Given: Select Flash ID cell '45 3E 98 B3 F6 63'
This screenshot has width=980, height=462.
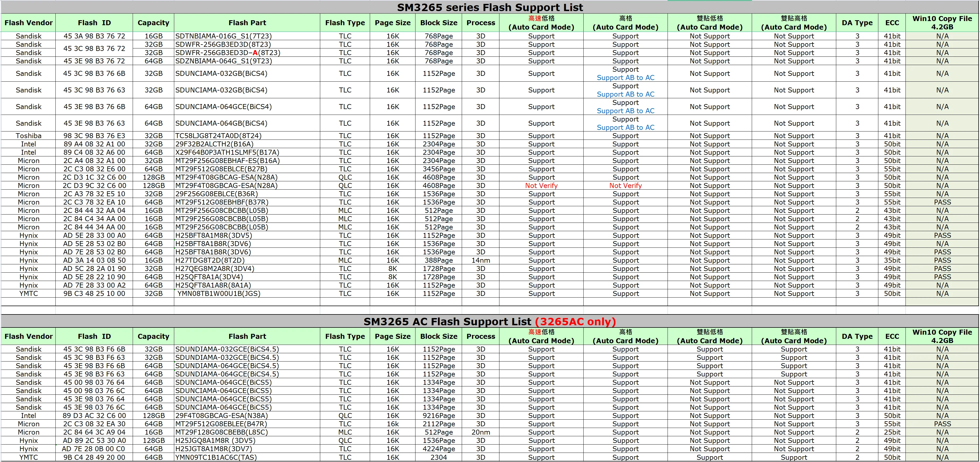Looking at the screenshot, I should 94,374.
